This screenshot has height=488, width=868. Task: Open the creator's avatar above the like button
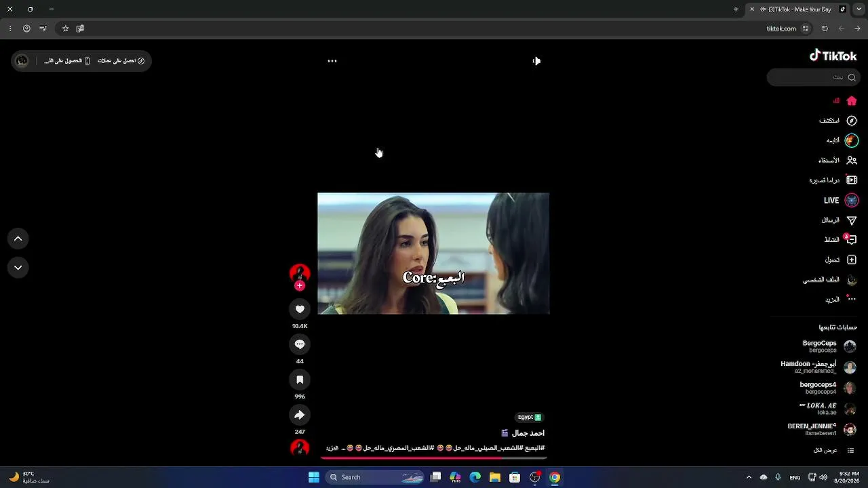tap(300, 273)
